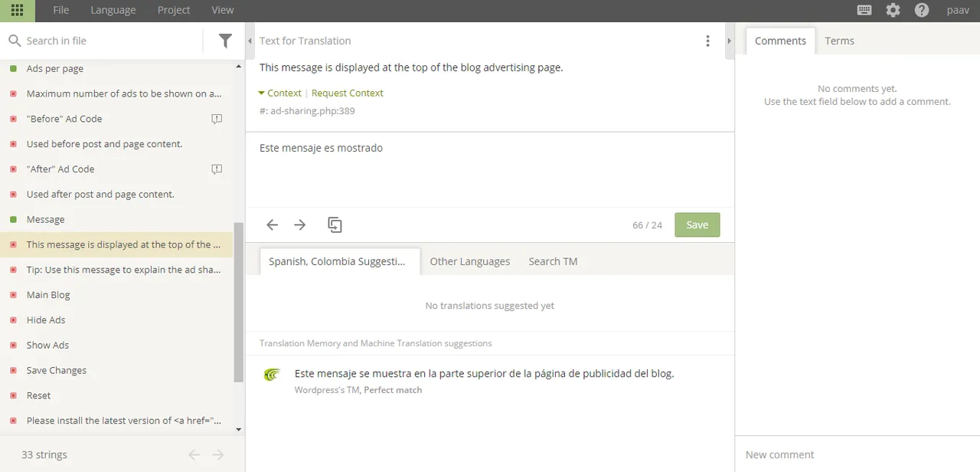
Task: Collapse the Context disclosure triangle
Action: (262, 93)
